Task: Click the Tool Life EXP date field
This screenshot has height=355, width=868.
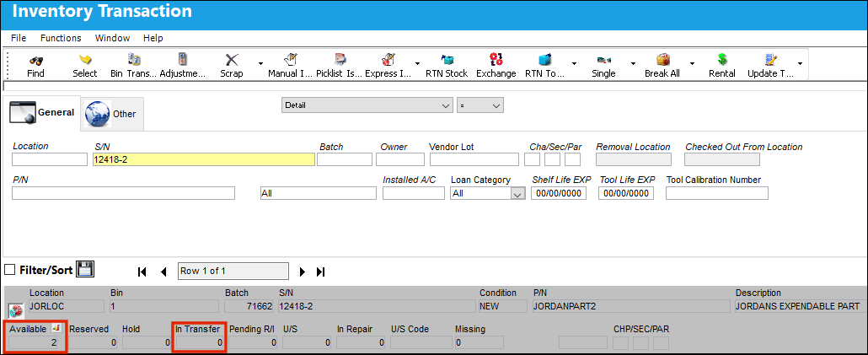Action: [x=626, y=193]
